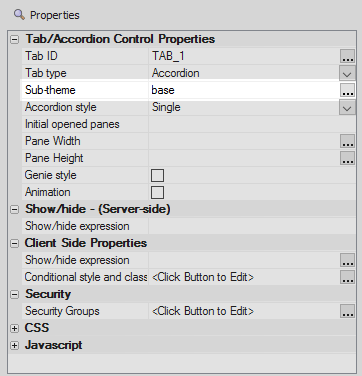Expand the CSS section
362x376 pixels.
point(14,328)
